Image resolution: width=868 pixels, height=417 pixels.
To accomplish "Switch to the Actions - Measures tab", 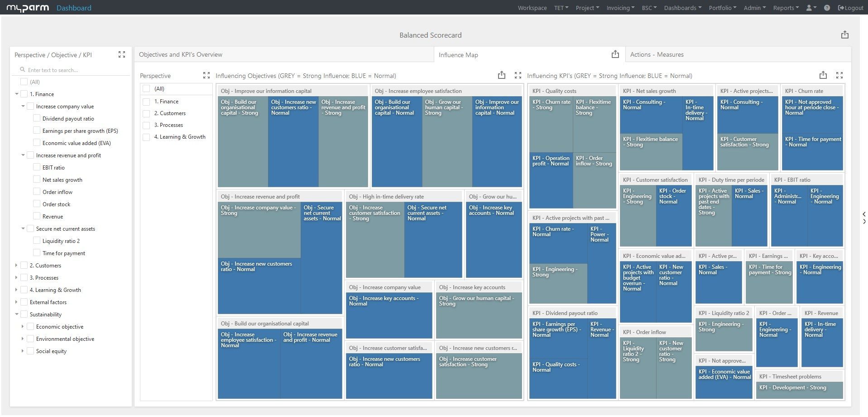I will tap(657, 54).
